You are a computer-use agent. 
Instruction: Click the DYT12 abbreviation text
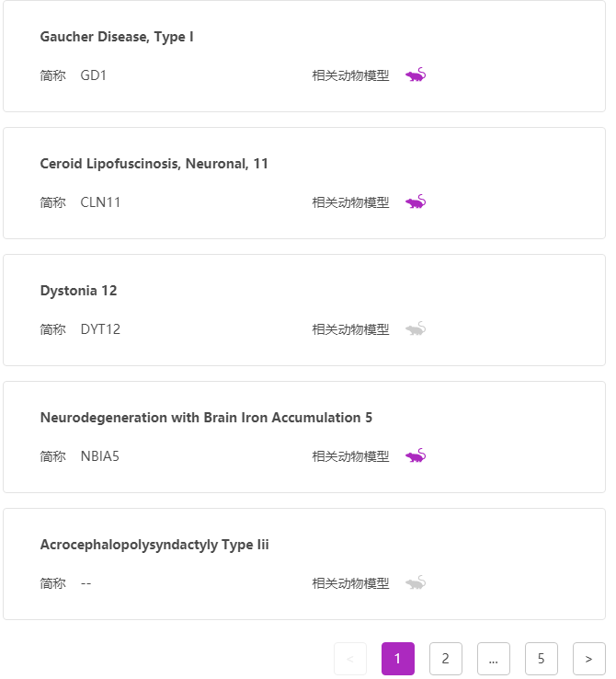[x=100, y=329]
